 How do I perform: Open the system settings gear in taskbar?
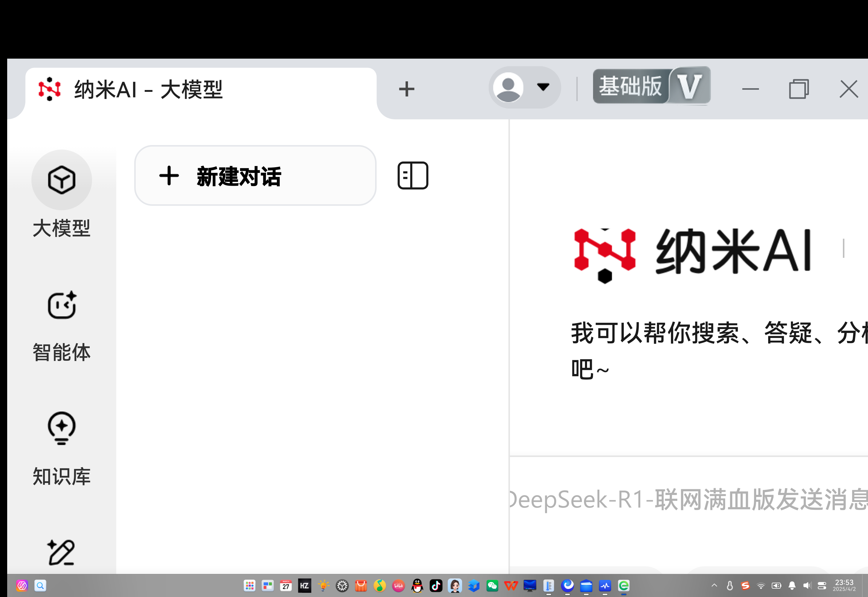[342, 585]
